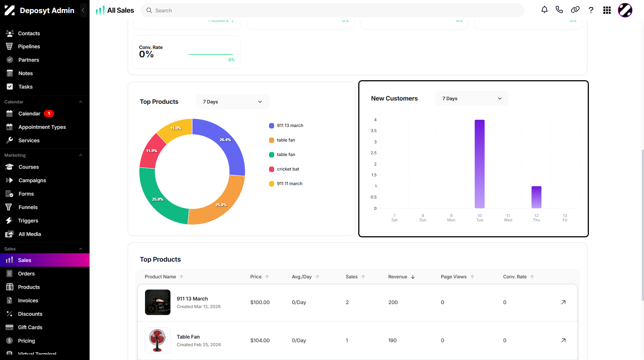Viewport: 644px width, 360px height.
Task: Collapse the Marketing sidebar section
Action: click(81, 155)
